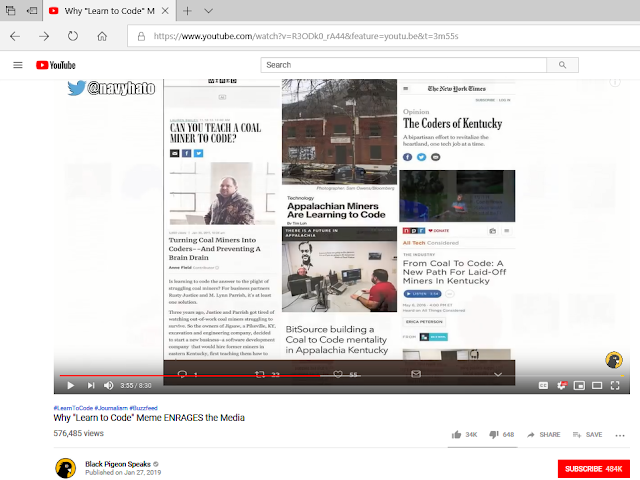Go forward with the browser forward arrow

pyautogui.click(x=44, y=36)
